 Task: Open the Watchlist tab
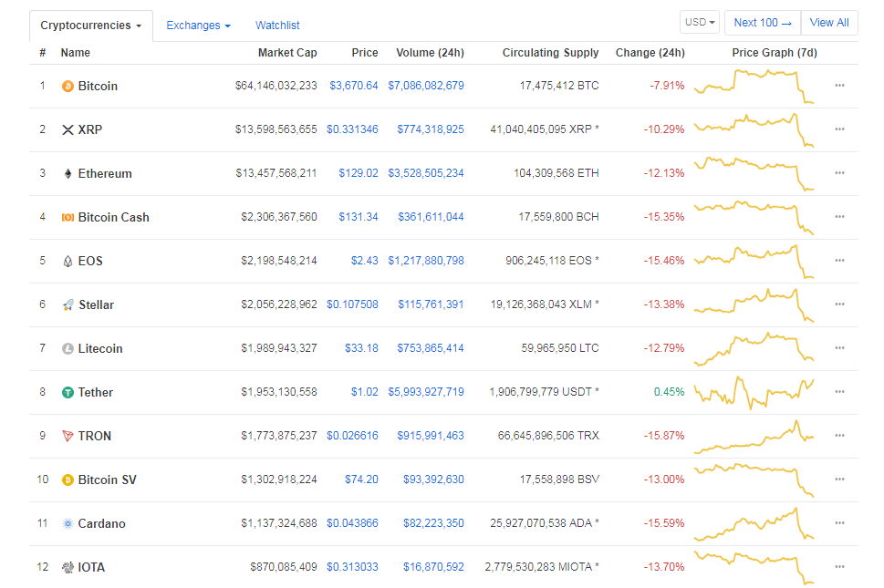[277, 26]
